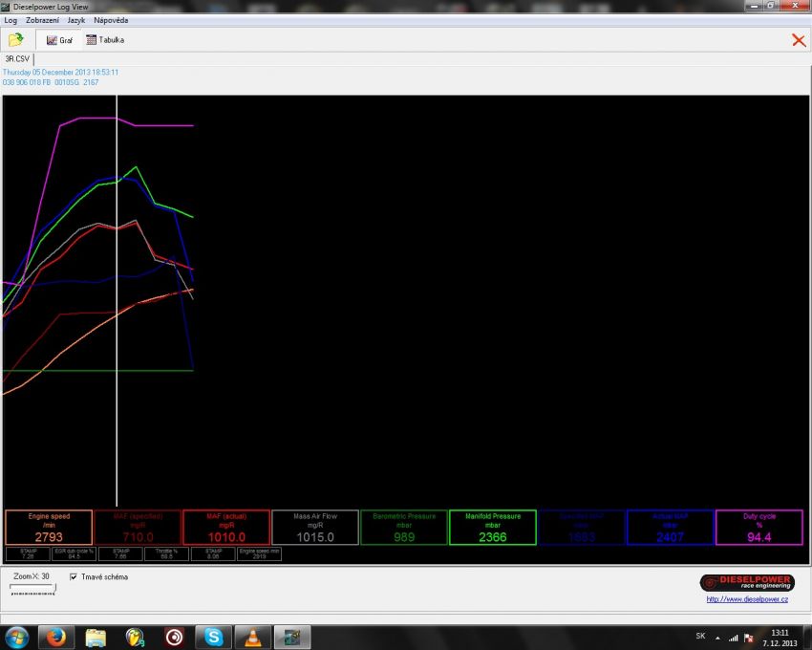
Task: Open the Zobrazení menu
Action: (x=42, y=20)
